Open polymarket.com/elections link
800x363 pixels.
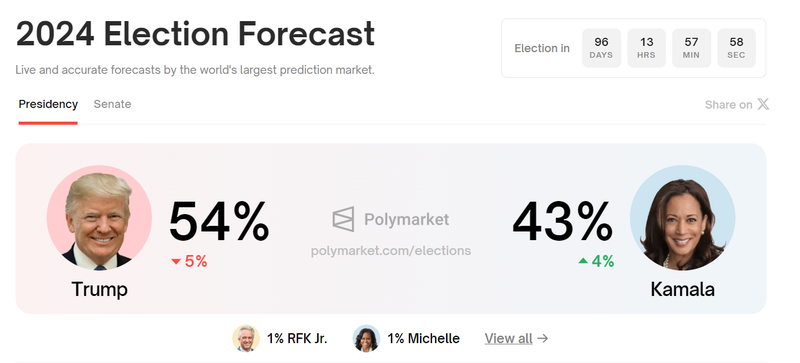tap(391, 251)
